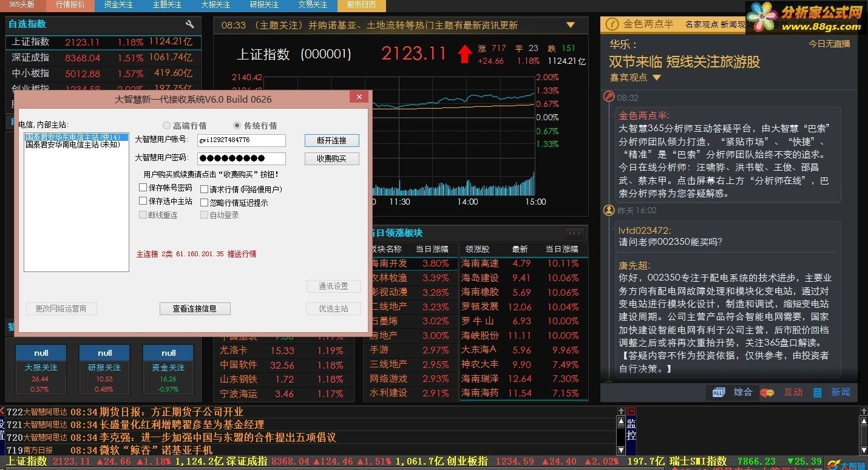
Task: Open the 资金关注 top tab
Action: 118,5
